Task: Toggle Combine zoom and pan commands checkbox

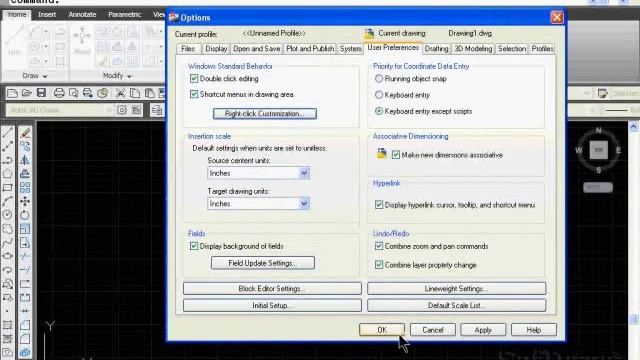Action: tap(379, 246)
